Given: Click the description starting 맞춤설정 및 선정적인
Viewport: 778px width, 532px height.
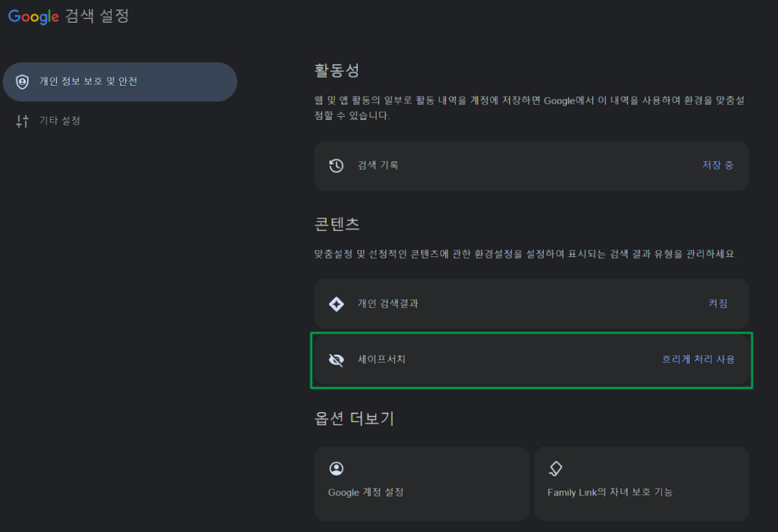Looking at the screenshot, I should click(x=526, y=254).
